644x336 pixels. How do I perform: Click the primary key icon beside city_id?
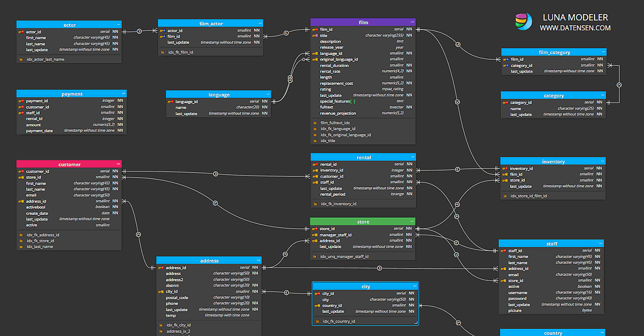[x=318, y=292]
